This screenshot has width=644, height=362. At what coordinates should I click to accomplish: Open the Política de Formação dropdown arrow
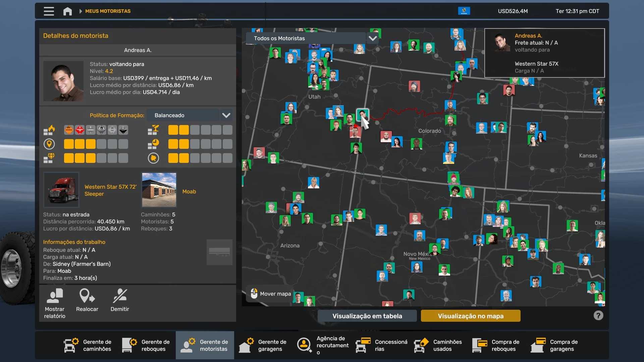[226, 115]
